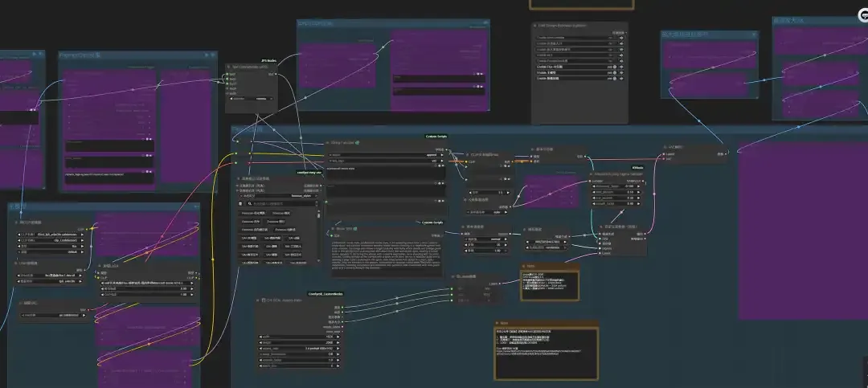Click the KNodes badge above the sampler
The width and height of the screenshot is (868, 388).
(x=637, y=168)
